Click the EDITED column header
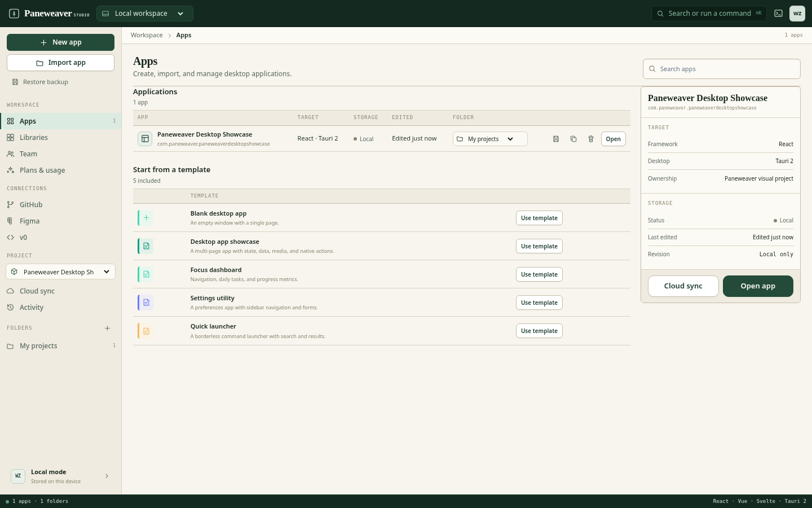The width and height of the screenshot is (812, 508). (x=403, y=117)
